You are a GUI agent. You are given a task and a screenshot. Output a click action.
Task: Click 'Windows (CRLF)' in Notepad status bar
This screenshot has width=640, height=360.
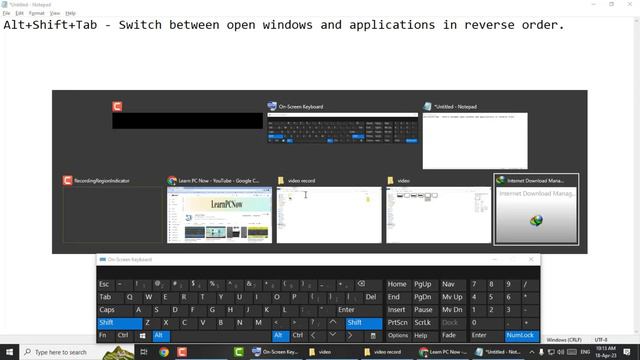point(564,340)
